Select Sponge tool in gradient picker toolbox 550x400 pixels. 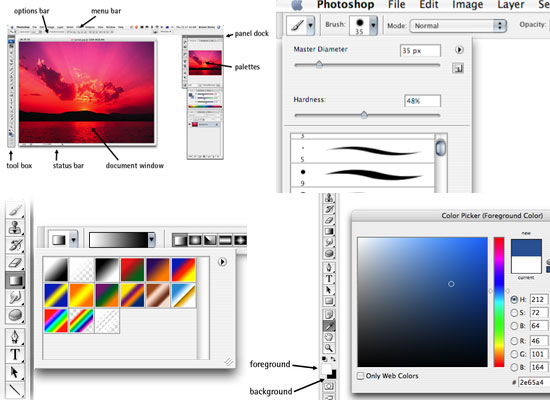pyautogui.click(x=15, y=315)
